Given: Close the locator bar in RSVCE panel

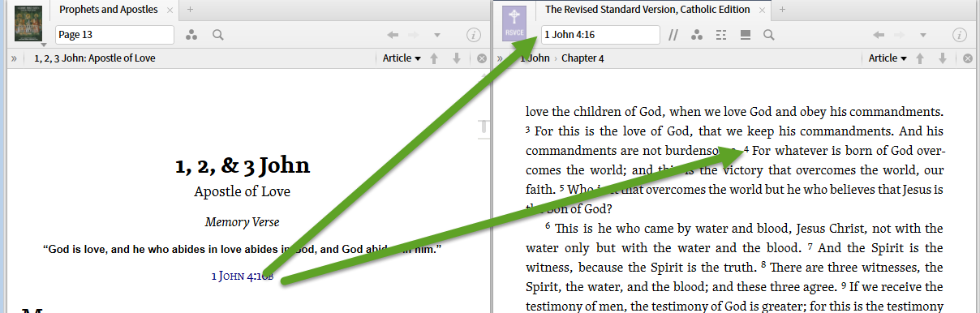Looking at the screenshot, I should [x=968, y=58].
